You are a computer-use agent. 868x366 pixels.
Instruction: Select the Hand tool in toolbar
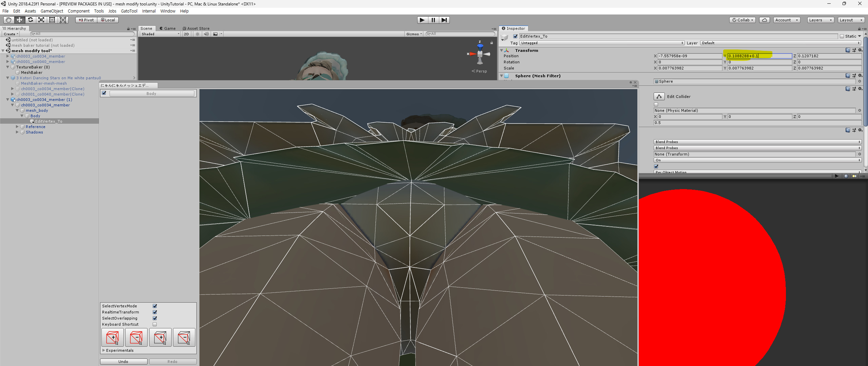coord(8,20)
